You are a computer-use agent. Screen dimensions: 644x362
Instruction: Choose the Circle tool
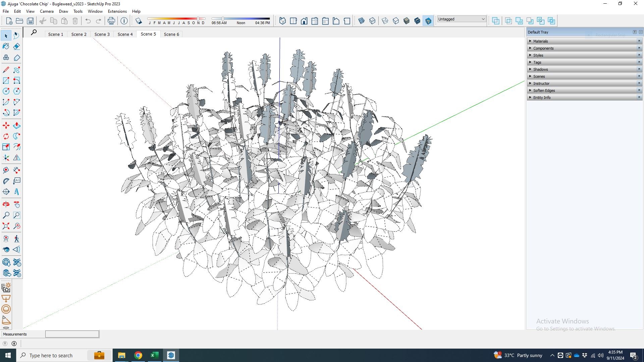click(6, 91)
